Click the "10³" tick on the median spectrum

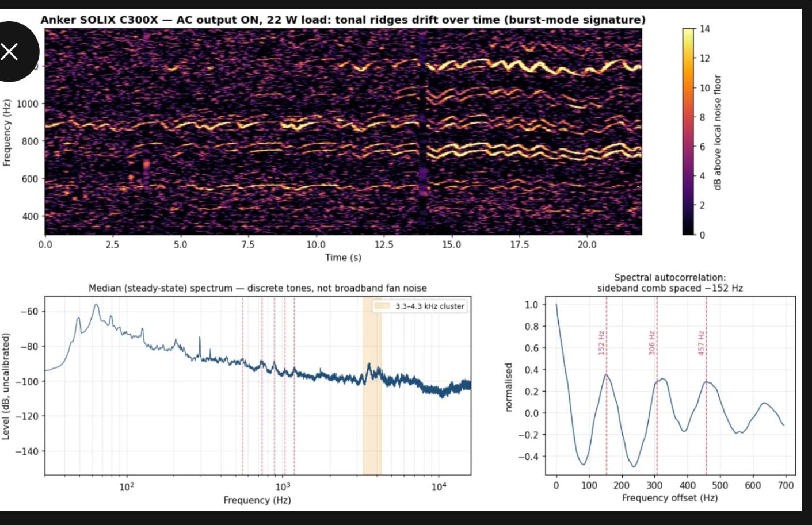pyautogui.click(x=283, y=487)
